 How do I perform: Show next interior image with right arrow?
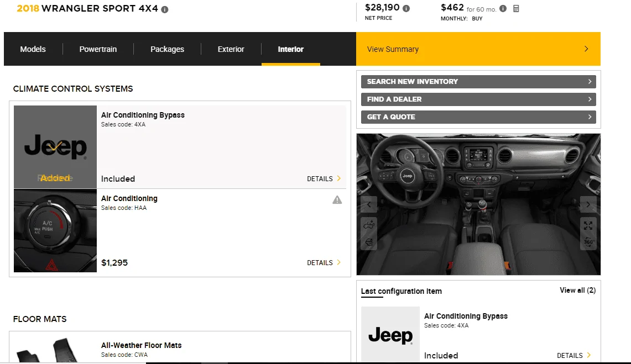point(588,204)
